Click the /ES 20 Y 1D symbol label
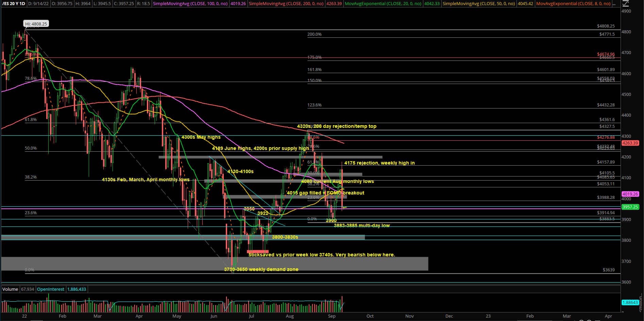 tap(14, 4)
